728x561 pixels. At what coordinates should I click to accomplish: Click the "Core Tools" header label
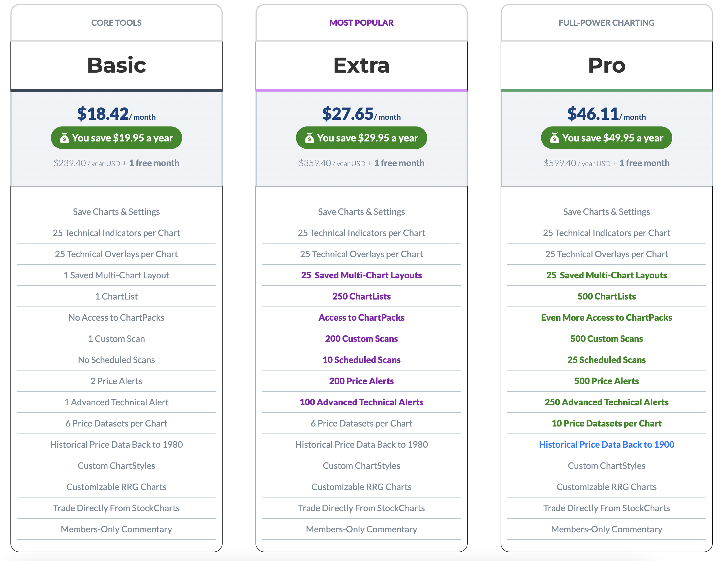(116, 23)
